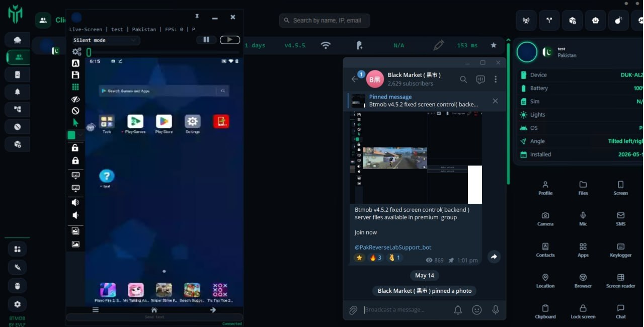644x327 pixels.
Task: Open Play Games on the mirrored phone
Action: coord(135,124)
